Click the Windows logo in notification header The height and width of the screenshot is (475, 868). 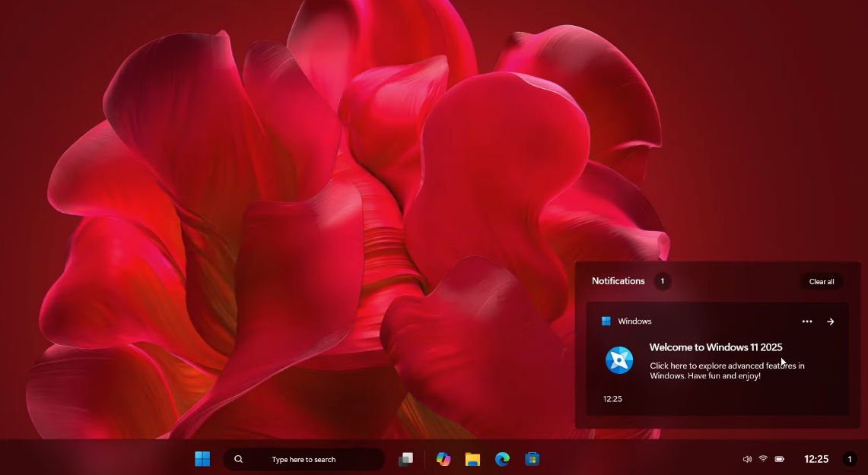(x=606, y=321)
